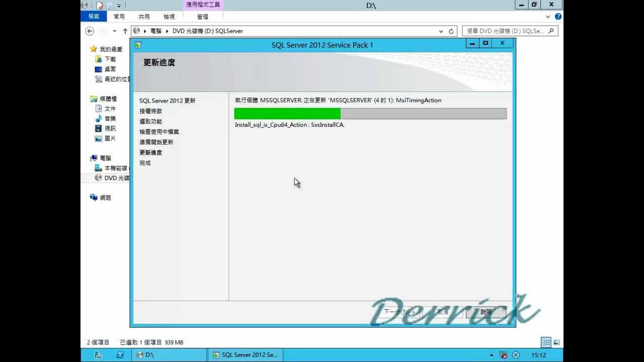Open the 檔案 ribbon tab
This screenshot has width=644, height=362.
(x=94, y=17)
